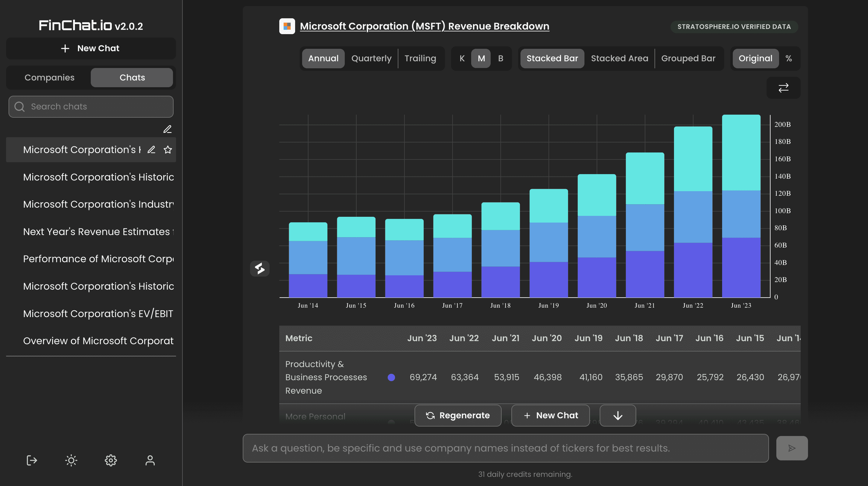Image resolution: width=868 pixels, height=486 pixels.
Task: Click the Regenerate button
Action: [x=457, y=415]
